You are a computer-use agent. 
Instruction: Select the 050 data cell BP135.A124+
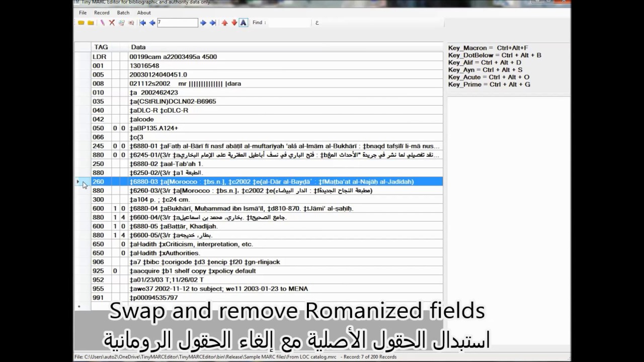pyautogui.click(x=285, y=128)
